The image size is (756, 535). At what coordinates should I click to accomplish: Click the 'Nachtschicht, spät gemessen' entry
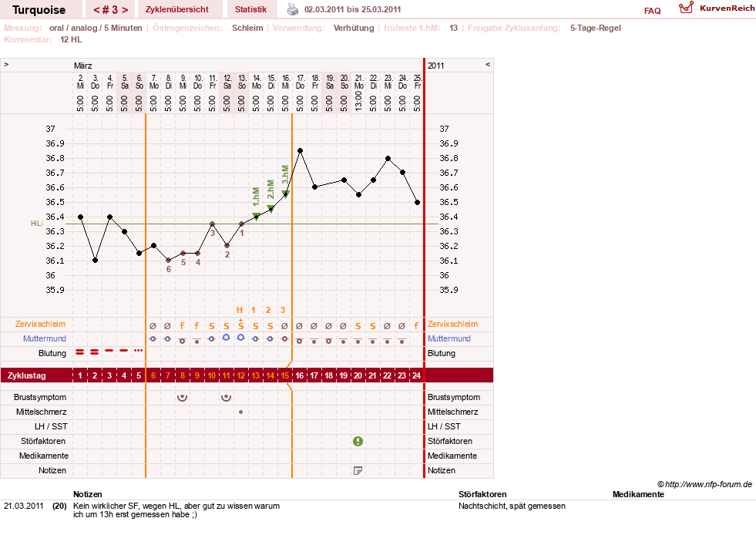[x=512, y=506]
